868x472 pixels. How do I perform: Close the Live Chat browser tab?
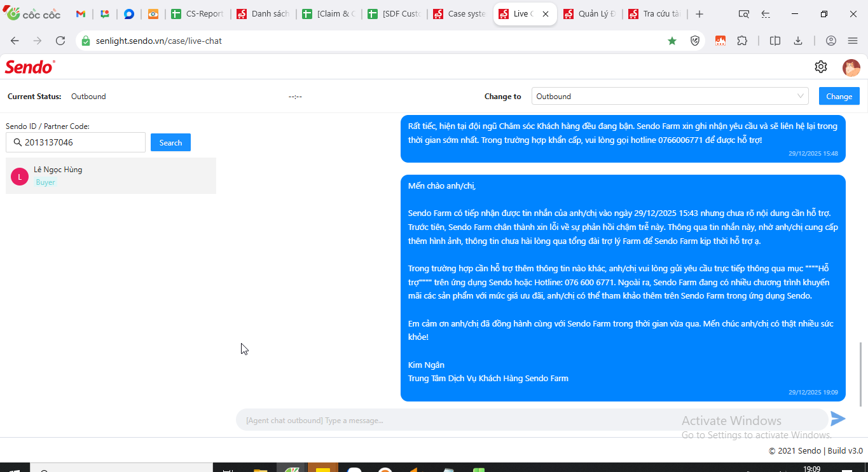[x=546, y=14]
